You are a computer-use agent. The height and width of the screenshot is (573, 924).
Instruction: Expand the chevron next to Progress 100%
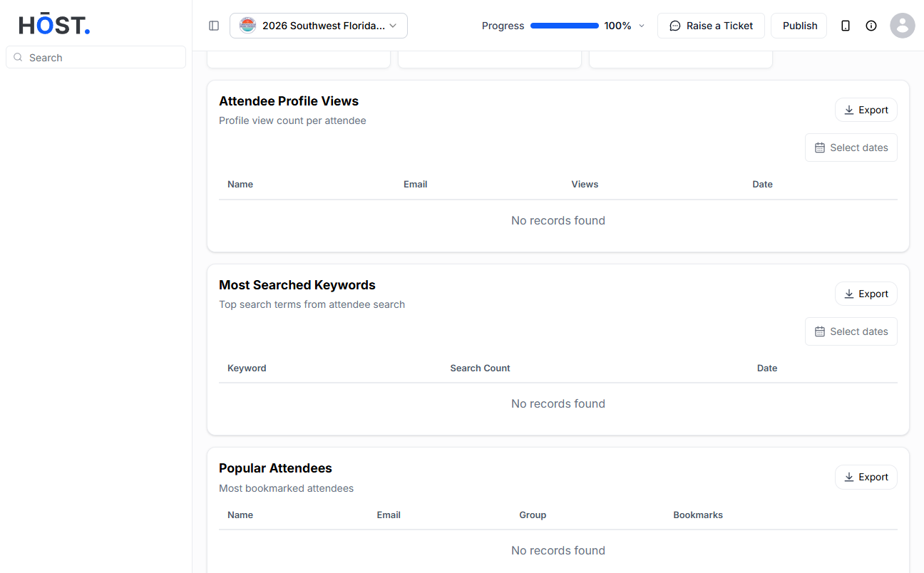(x=641, y=26)
